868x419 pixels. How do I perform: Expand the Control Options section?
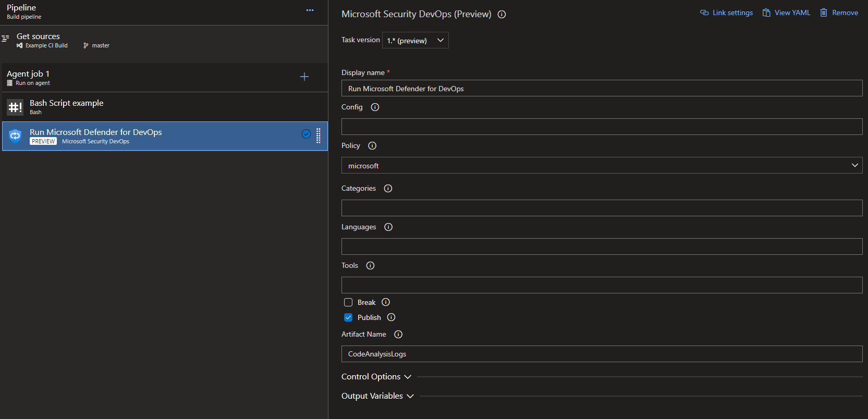[376, 377]
